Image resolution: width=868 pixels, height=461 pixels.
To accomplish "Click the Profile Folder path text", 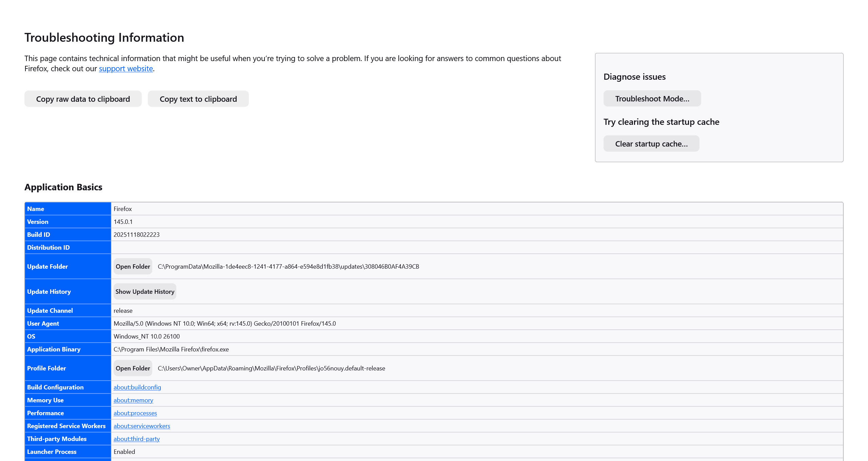I will pos(271,368).
